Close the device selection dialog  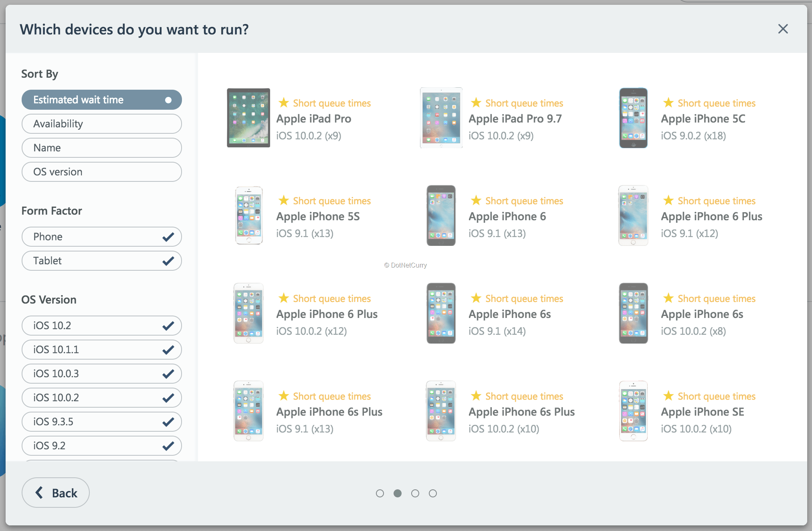(x=783, y=29)
